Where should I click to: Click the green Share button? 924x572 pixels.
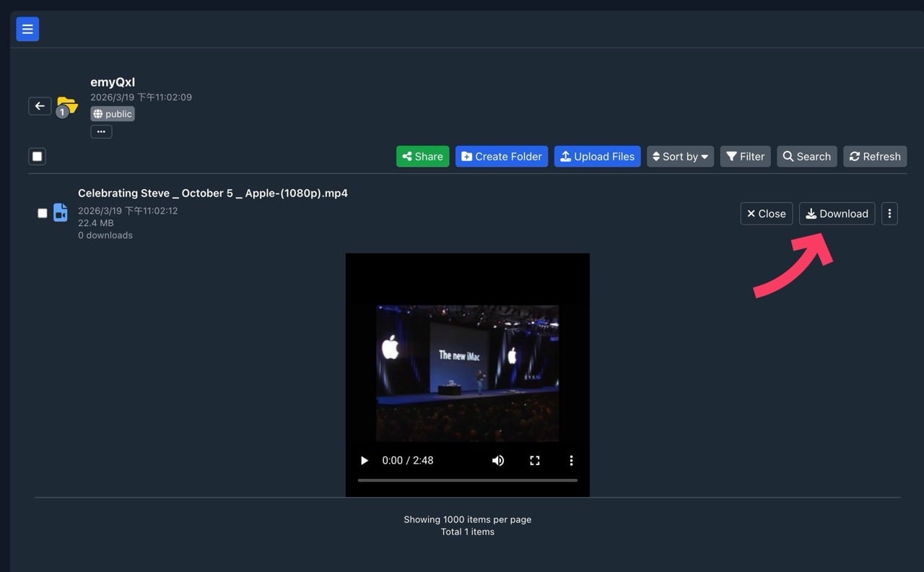[x=422, y=157]
